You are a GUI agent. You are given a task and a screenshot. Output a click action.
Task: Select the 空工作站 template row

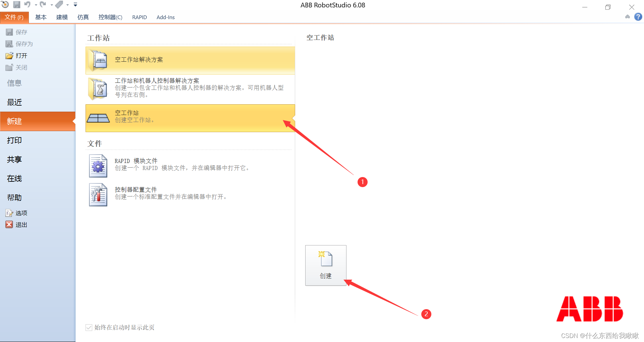(190, 118)
